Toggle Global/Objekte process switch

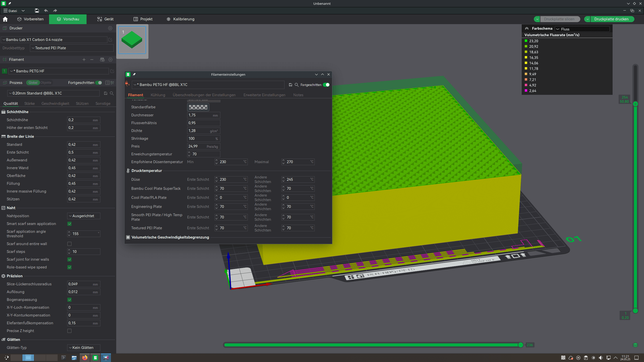pyautogui.click(x=39, y=83)
